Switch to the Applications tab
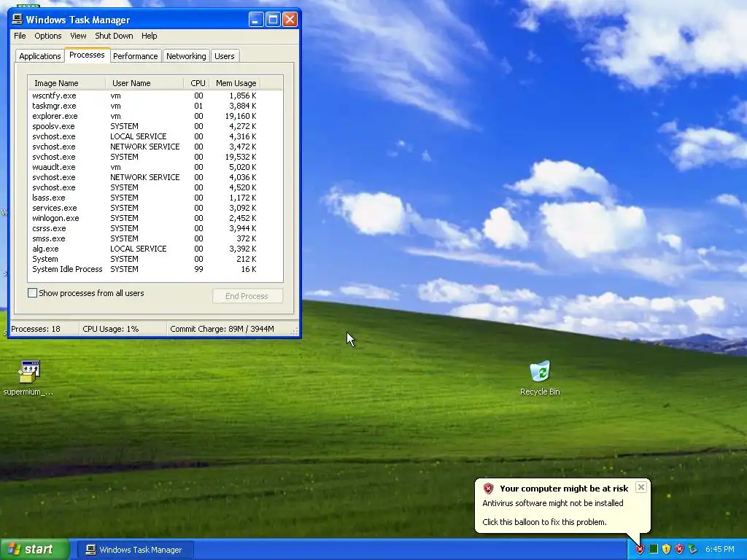This screenshot has height=560, width=747. (x=40, y=56)
